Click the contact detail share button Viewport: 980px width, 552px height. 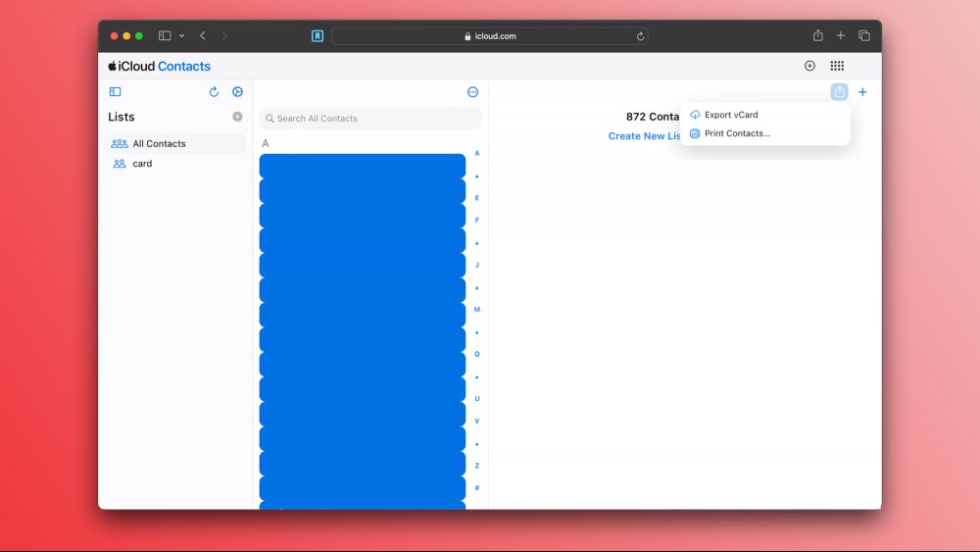pyautogui.click(x=839, y=92)
